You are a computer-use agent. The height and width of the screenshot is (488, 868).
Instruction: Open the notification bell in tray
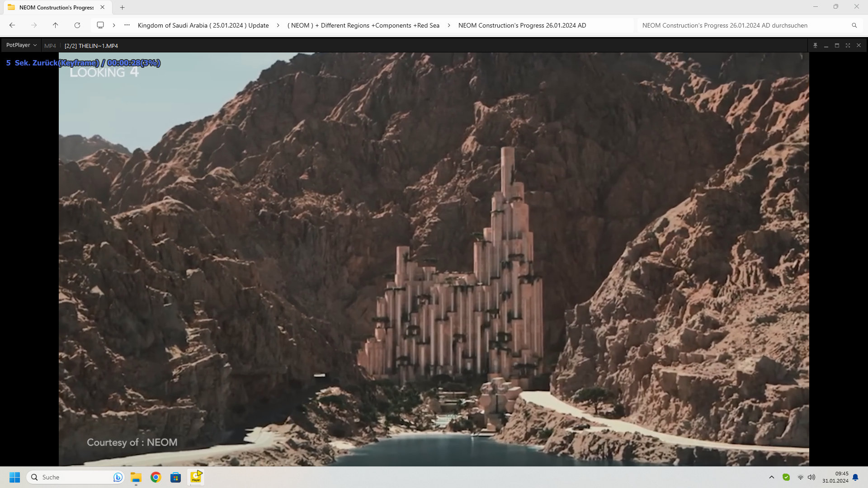(x=855, y=477)
